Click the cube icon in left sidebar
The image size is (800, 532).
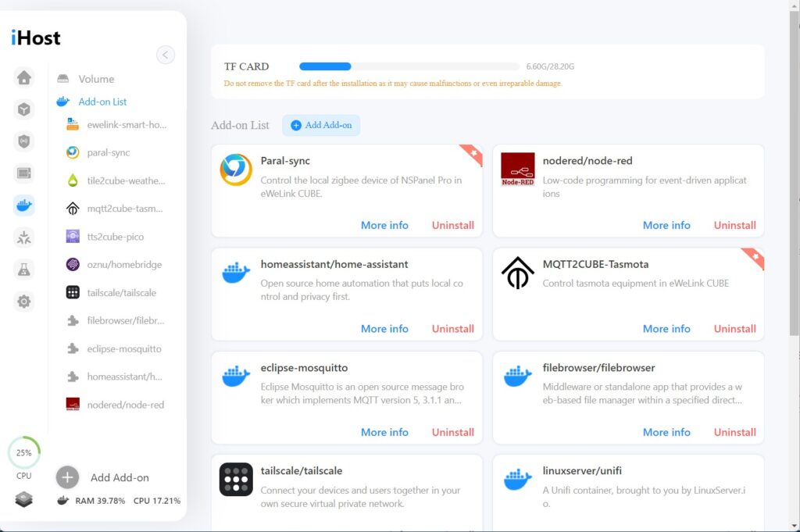click(x=24, y=109)
